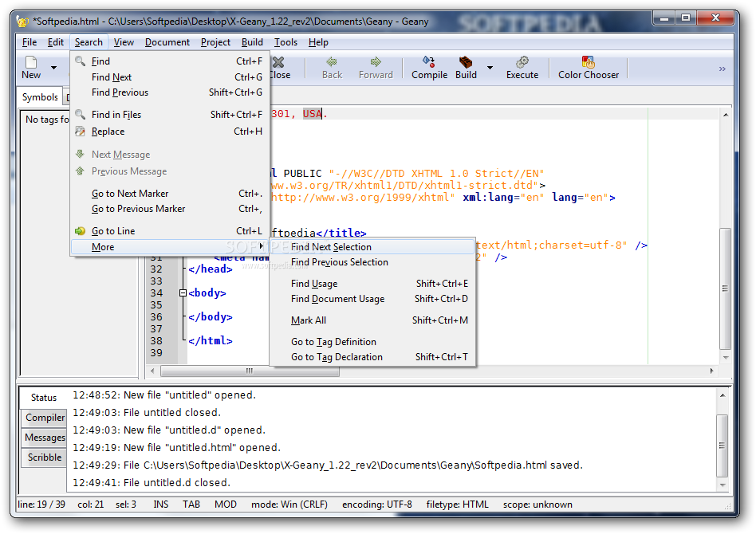This screenshot has width=756, height=534.
Task: Click the New file toolbar icon
Action: 31,62
